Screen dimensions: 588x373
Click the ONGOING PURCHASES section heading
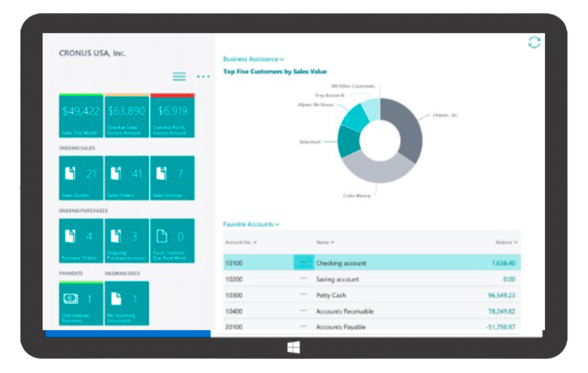pos(83,211)
